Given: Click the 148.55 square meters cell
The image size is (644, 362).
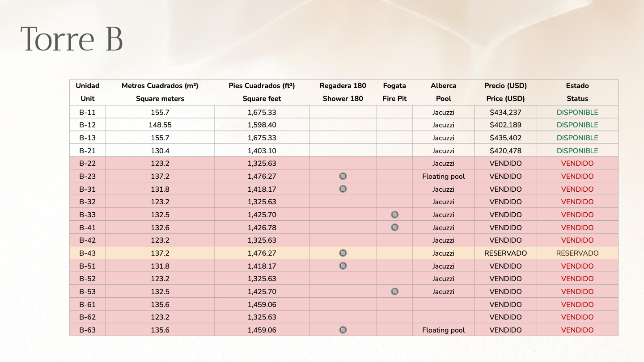Looking at the screenshot, I should point(160,125).
